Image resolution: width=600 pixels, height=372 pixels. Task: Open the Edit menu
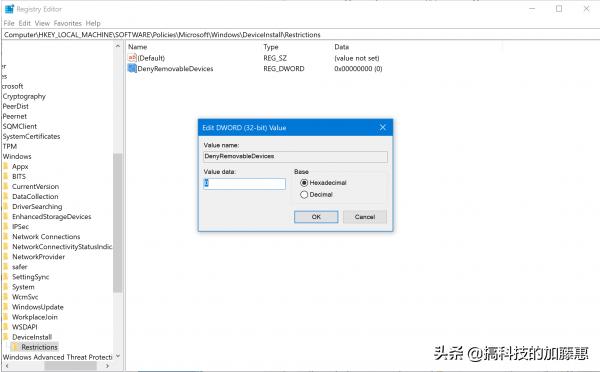click(x=24, y=23)
